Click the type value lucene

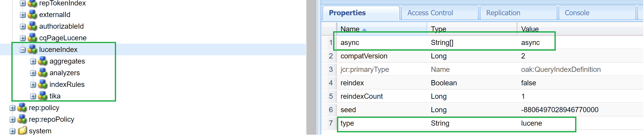click(x=532, y=123)
